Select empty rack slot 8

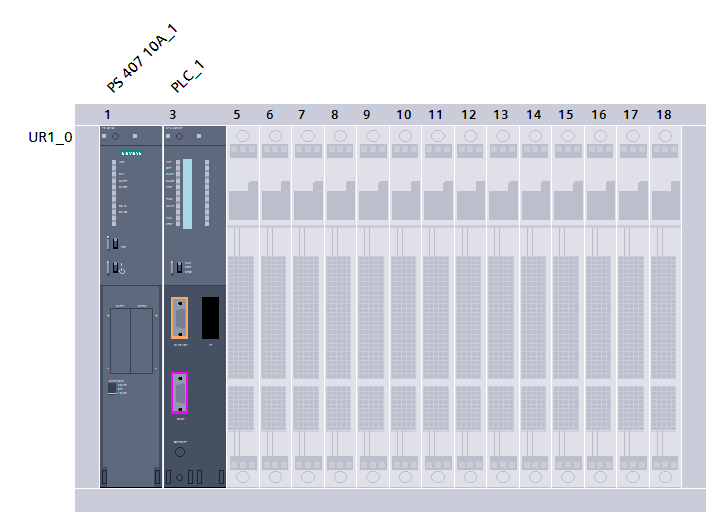tap(340, 307)
